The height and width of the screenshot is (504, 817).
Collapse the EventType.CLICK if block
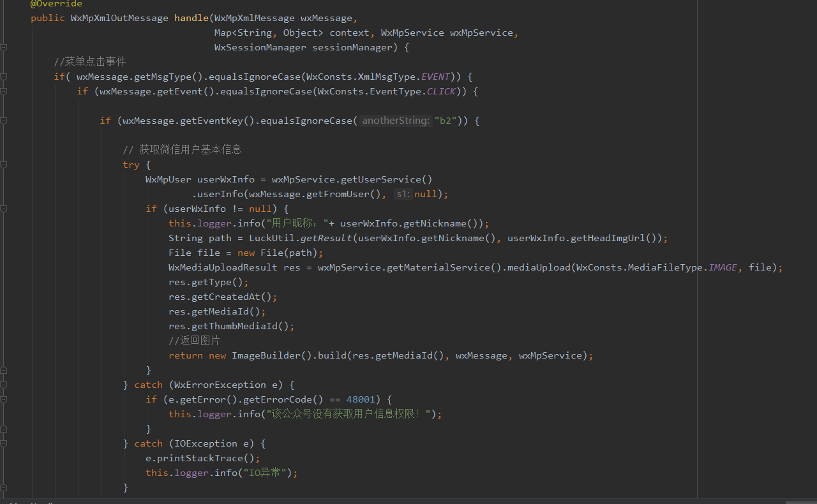click(x=4, y=91)
